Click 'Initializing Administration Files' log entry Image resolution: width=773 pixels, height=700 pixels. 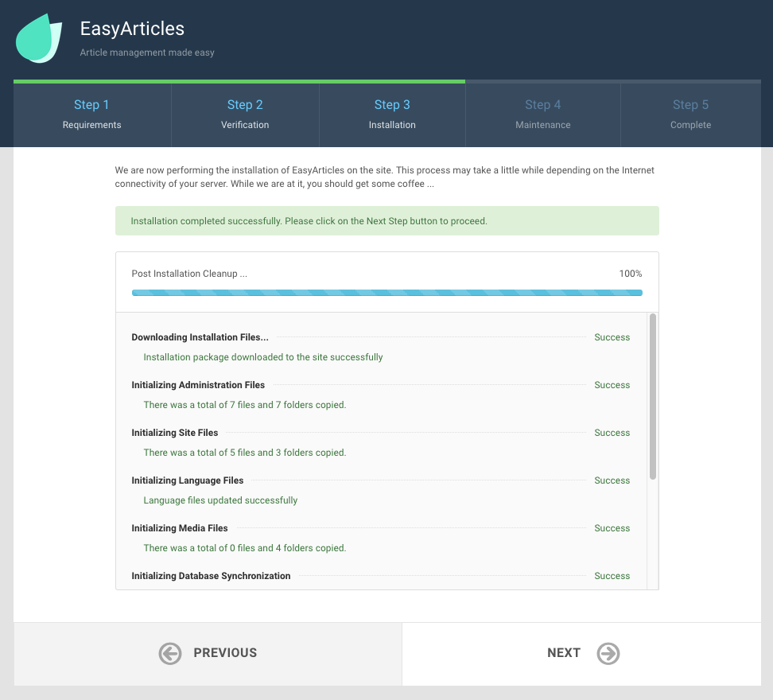point(198,385)
